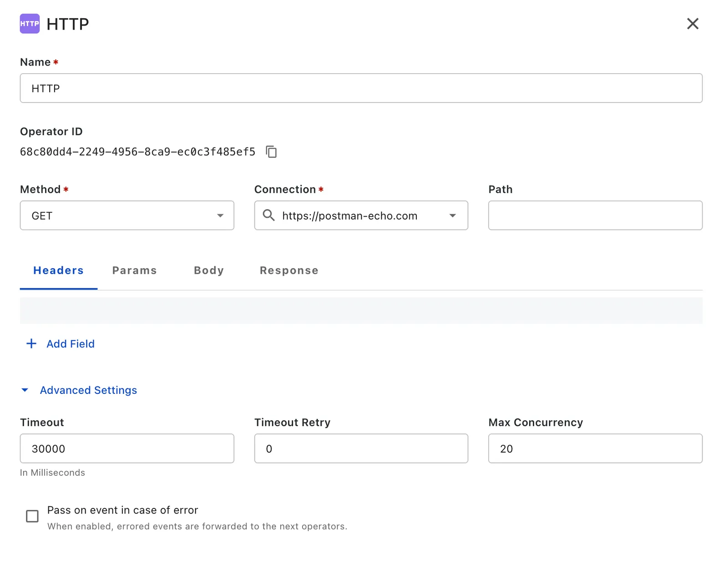
Task: Click the Timeout field showing 30000
Action: [127, 448]
